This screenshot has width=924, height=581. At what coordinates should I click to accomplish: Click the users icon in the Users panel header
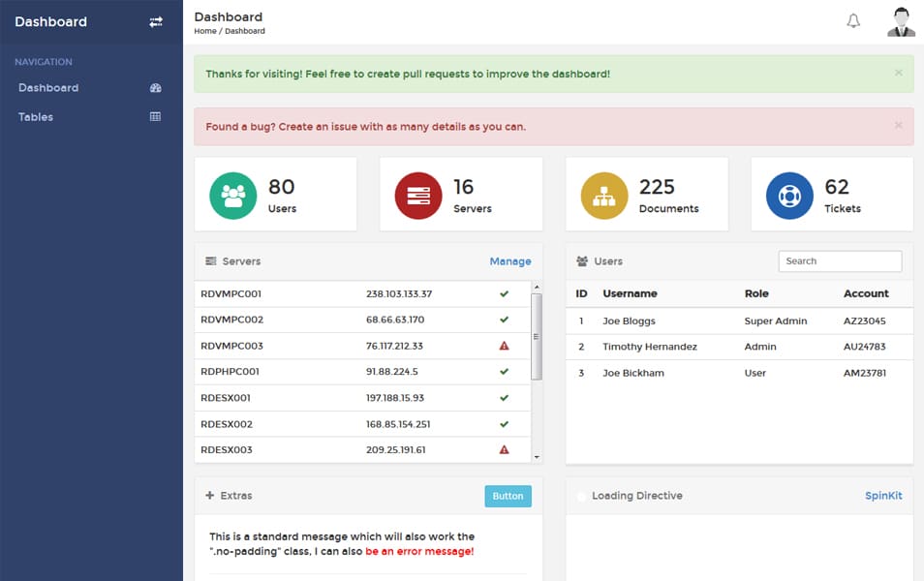[x=581, y=260]
